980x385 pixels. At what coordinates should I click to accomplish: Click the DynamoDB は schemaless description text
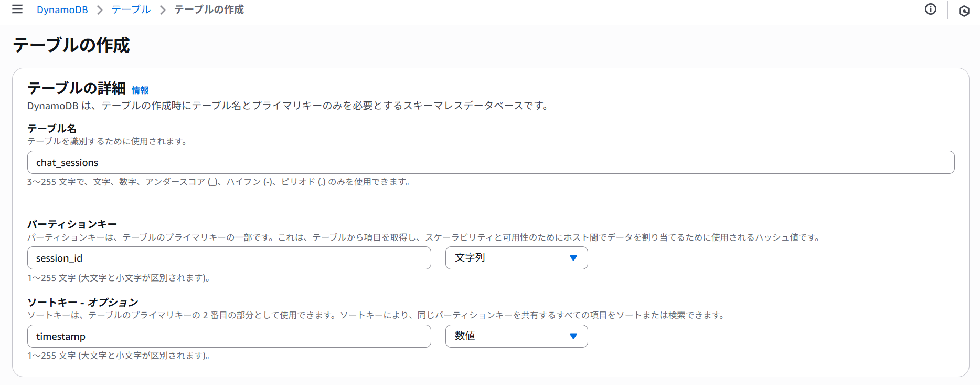click(x=289, y=106)
